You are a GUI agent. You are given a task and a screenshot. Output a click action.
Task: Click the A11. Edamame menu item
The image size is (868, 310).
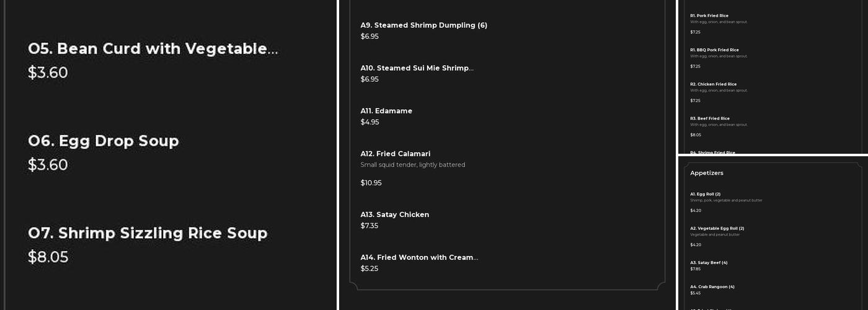tap(386, 111)
